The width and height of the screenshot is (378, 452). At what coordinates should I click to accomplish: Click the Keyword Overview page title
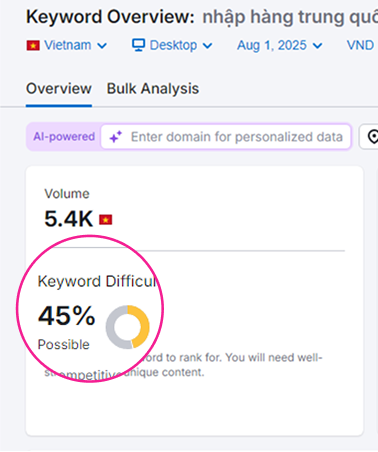coord(110,17)
